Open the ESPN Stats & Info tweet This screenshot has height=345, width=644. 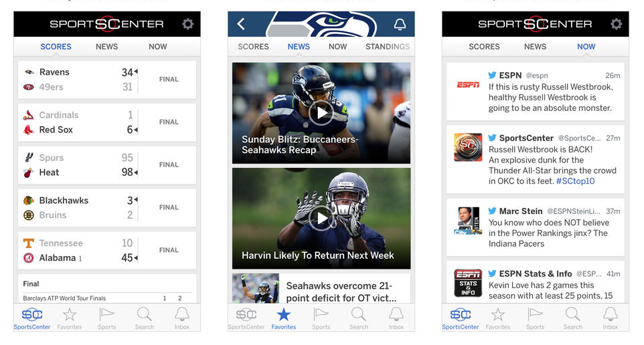[x=535, y=282]
